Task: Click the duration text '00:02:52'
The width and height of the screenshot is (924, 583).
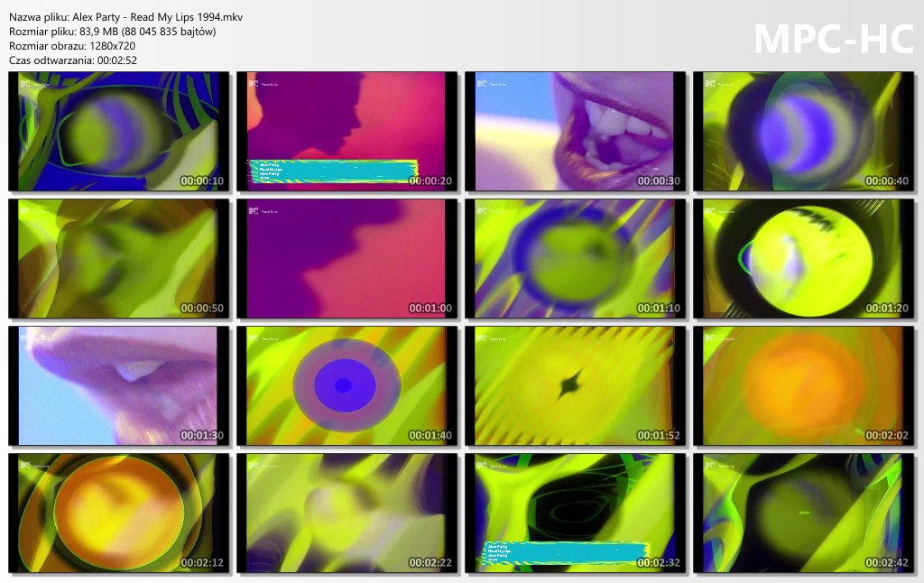Action: click(x=117, y=60)
